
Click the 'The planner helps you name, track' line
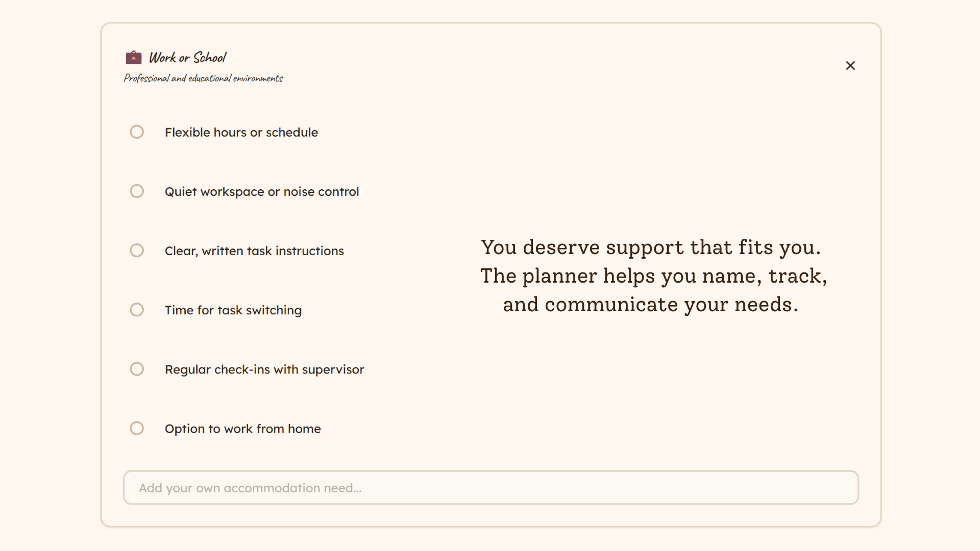(653, 276)
